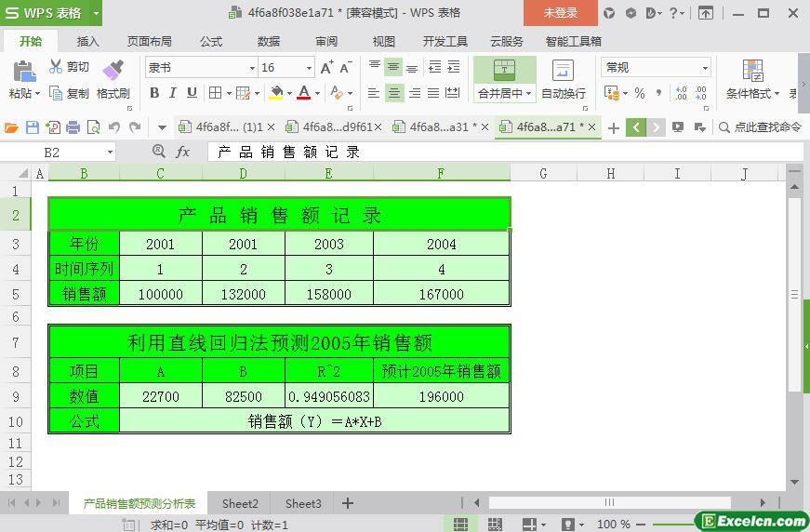Viewport: 810px width, 532px height.
Task: Click 点此查找命令 search box
Action: click(761, 127)
